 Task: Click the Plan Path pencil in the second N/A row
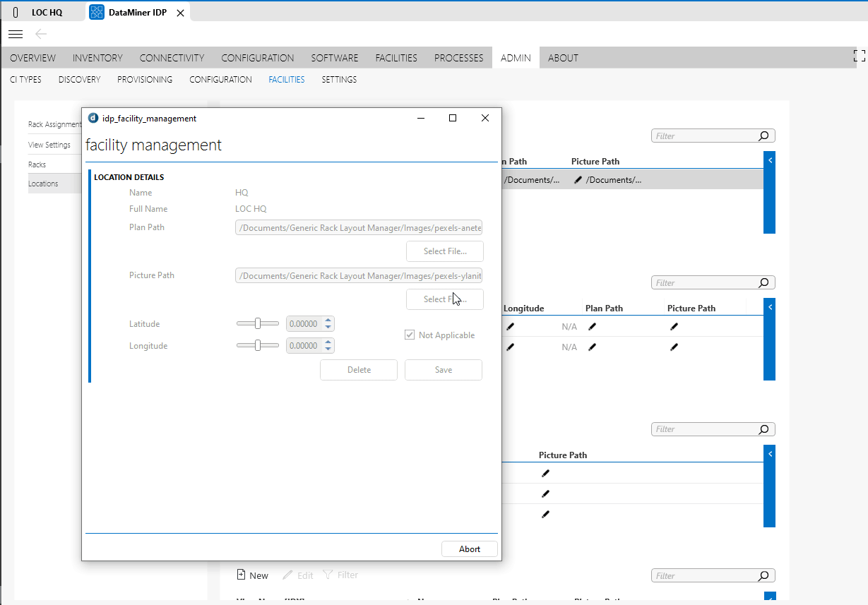click(593, 347)
